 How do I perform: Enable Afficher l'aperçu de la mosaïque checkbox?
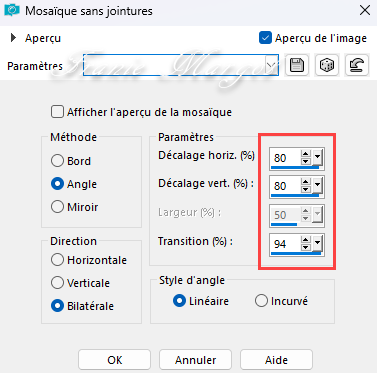57,112
